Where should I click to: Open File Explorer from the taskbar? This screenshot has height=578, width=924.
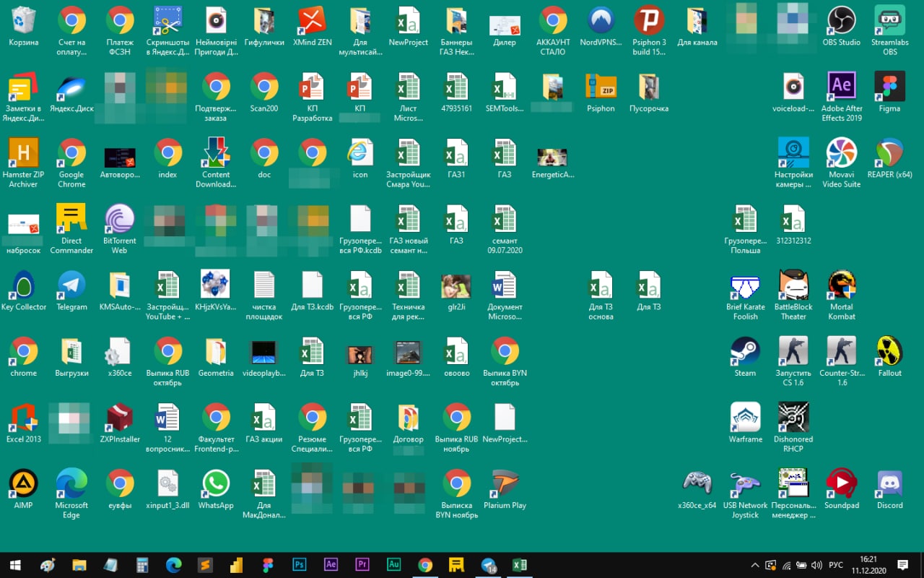coord(79,565)
